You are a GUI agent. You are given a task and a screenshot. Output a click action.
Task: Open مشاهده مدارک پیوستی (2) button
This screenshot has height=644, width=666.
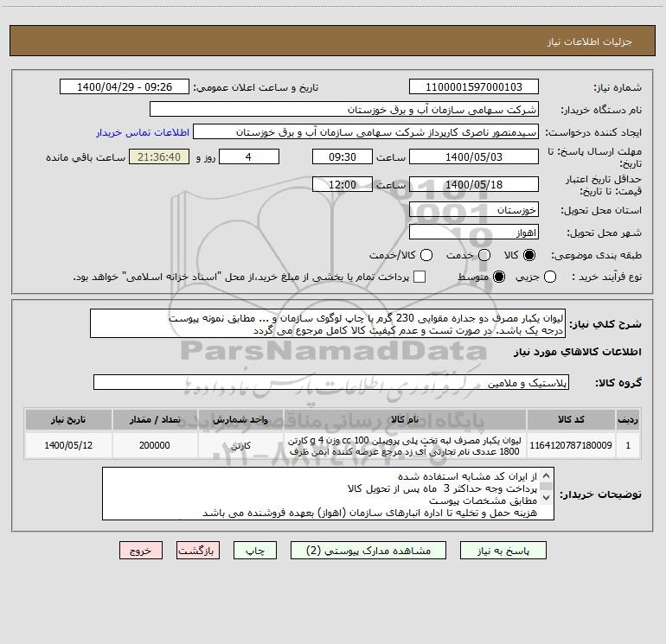point(368,551)
